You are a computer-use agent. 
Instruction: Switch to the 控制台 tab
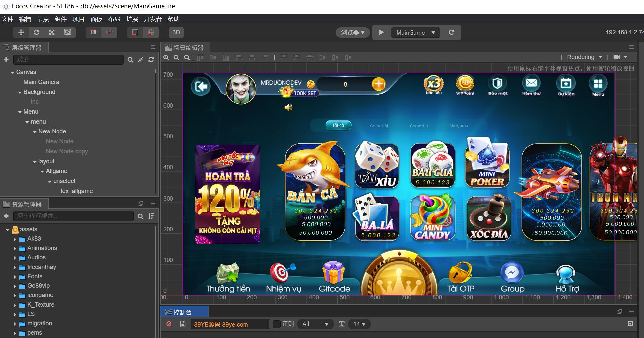184,312
